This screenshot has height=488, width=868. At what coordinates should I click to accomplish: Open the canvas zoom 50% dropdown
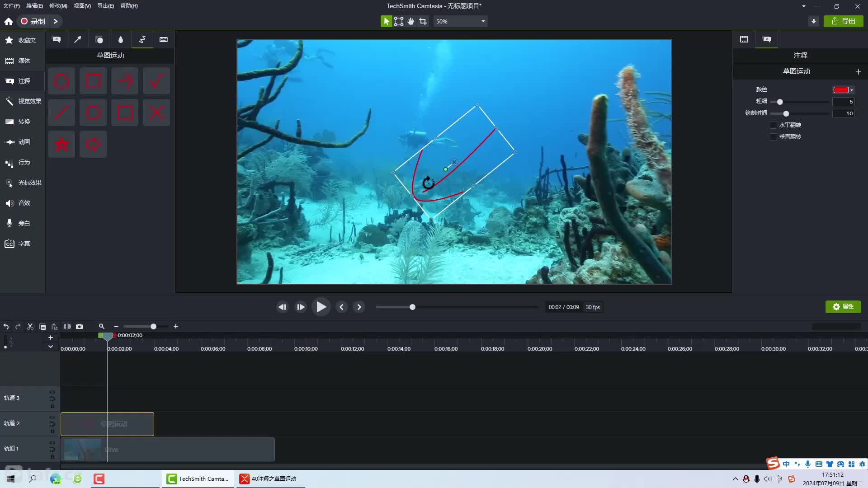461,21
